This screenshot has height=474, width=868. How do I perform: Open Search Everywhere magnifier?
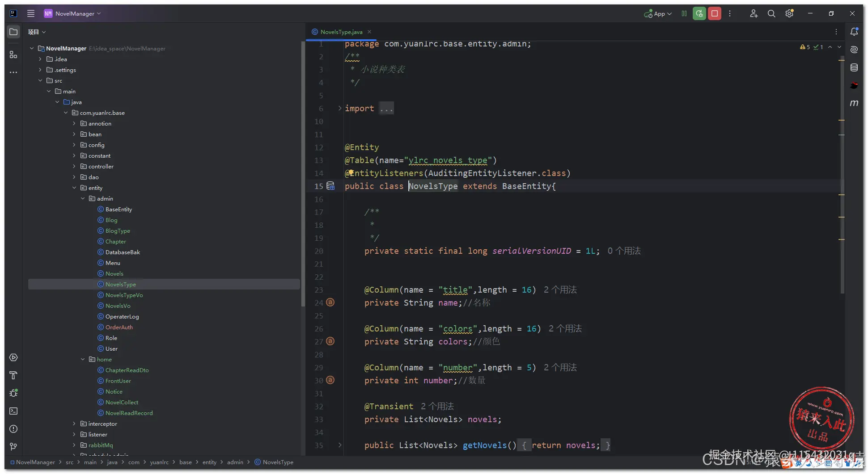pyautogui.click(x=771, y=13)
